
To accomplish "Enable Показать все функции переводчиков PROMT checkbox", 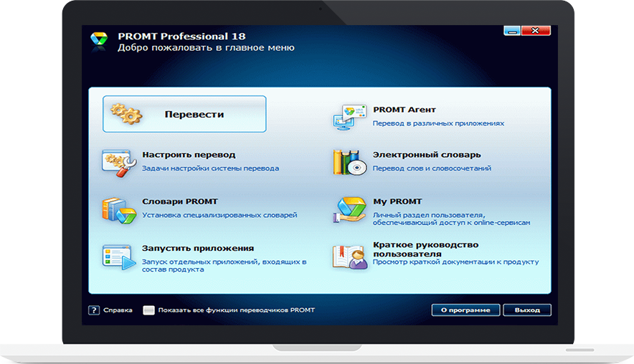I will [148, 310].
